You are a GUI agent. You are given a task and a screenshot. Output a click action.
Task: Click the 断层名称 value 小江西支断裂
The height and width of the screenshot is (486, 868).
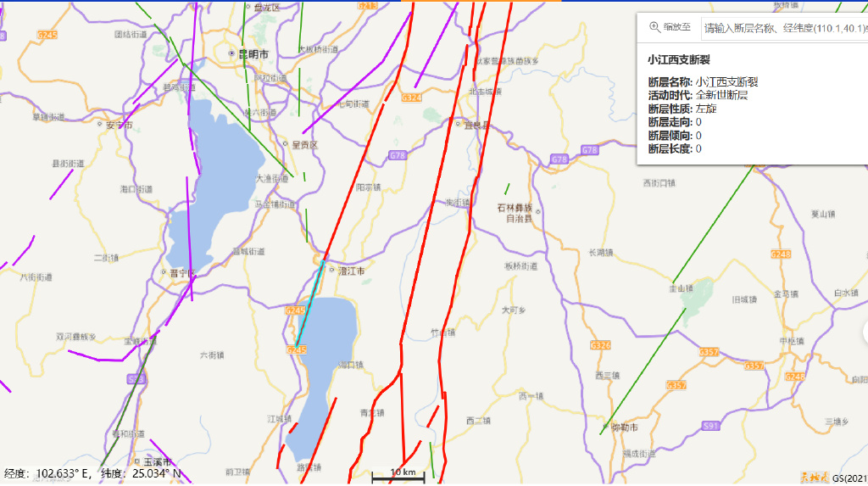tap(726, 82)
